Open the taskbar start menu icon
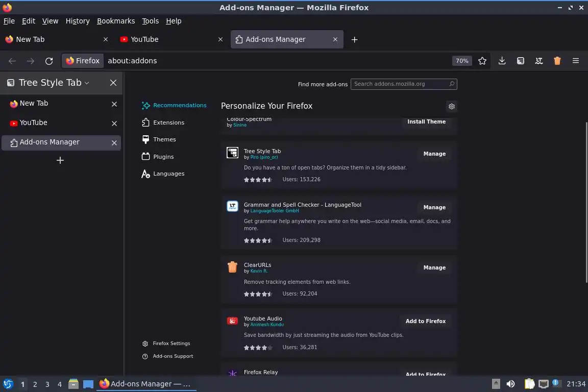 coord(8,384)
